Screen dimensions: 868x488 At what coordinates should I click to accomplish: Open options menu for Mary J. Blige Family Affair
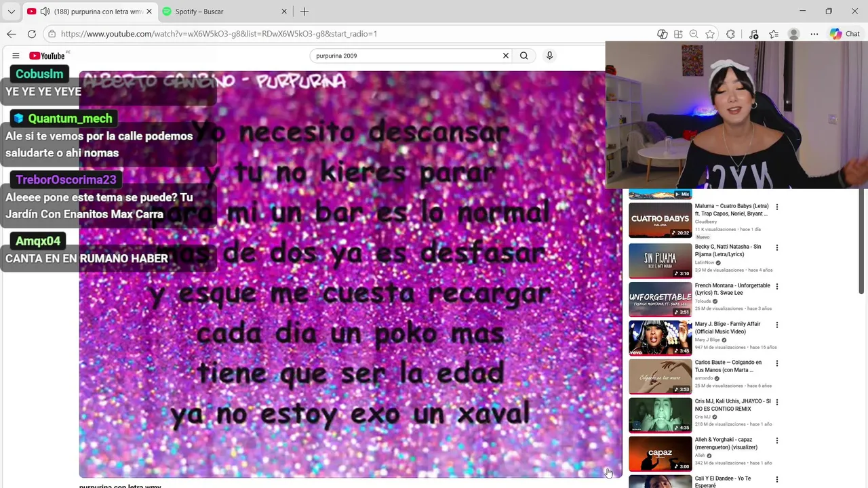click(x=777, y=325)
